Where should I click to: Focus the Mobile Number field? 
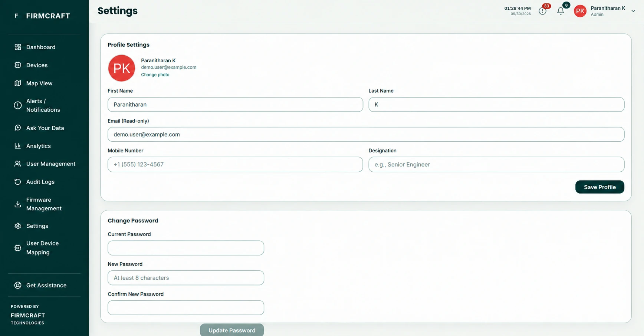tap(235, 164)
